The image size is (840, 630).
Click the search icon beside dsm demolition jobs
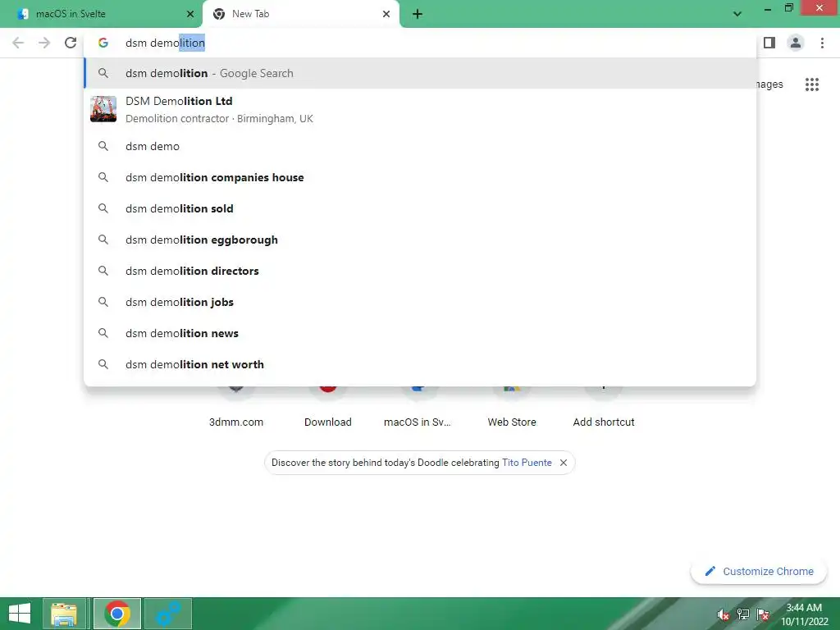click(x=103, y=302)
